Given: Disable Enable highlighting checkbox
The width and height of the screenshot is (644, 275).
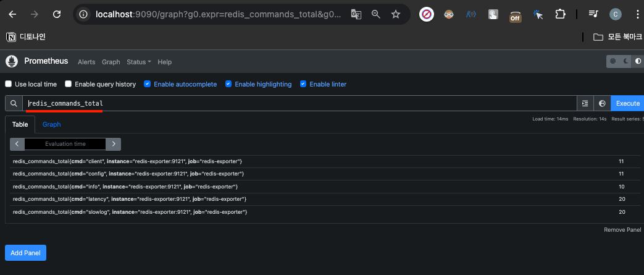Looking at the screenshot, I should [x=228, y=84].
